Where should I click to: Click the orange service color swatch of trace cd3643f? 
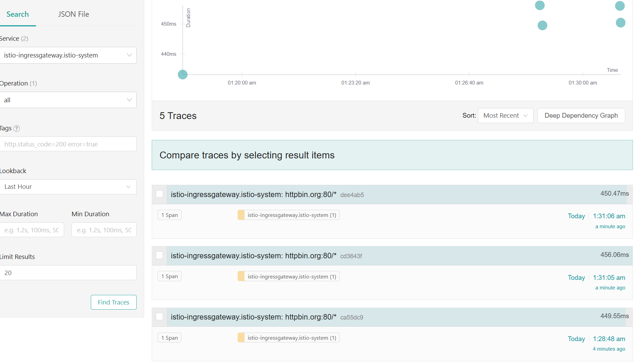coord(241,276)
